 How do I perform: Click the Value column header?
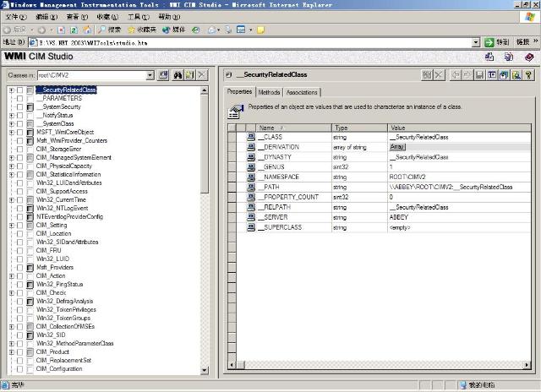pos(459,128)
